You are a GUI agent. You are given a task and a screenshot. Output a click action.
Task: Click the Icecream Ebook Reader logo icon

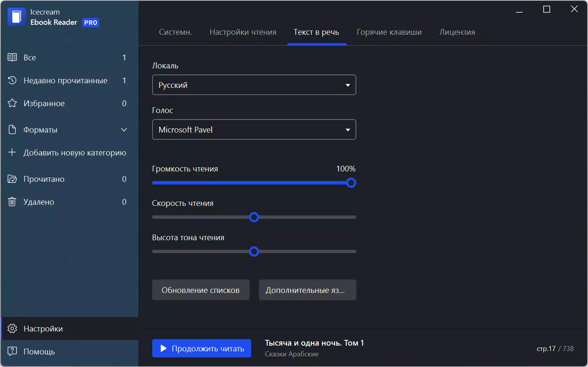point(16,17)
